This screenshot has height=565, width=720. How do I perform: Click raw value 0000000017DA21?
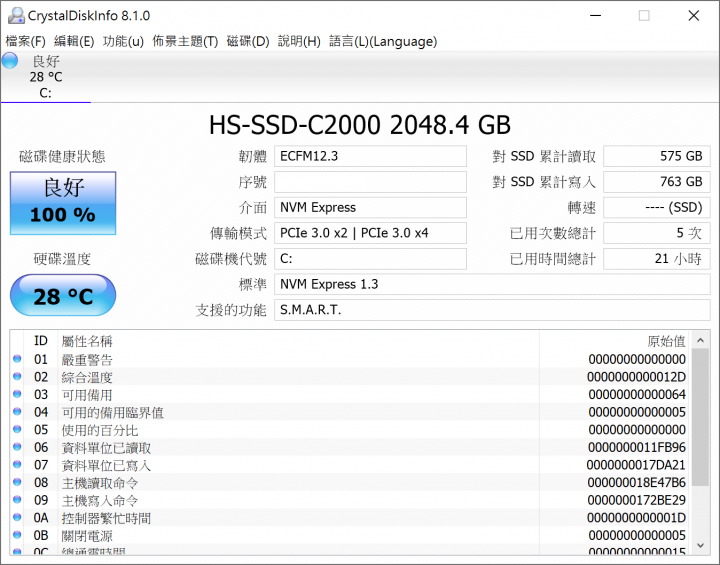coord(636,465)
